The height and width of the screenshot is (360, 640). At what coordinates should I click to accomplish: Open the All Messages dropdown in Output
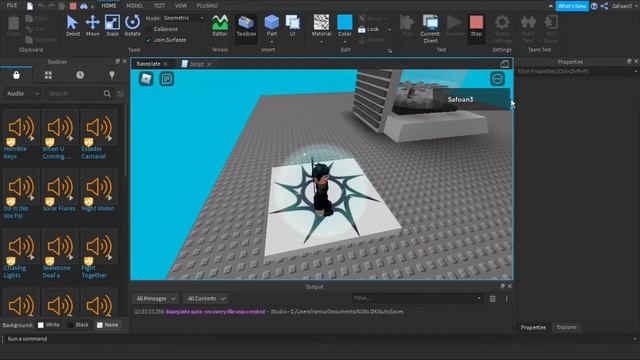point(156,299)
